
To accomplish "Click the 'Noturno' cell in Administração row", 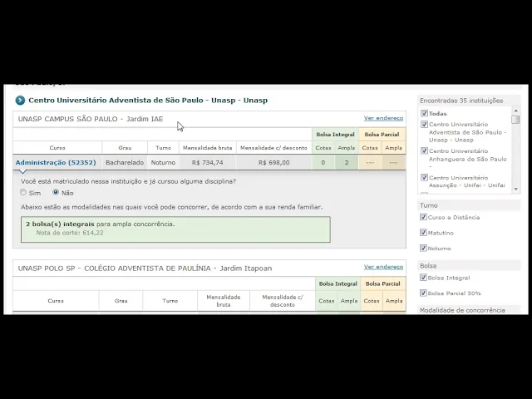I will 163,163.
